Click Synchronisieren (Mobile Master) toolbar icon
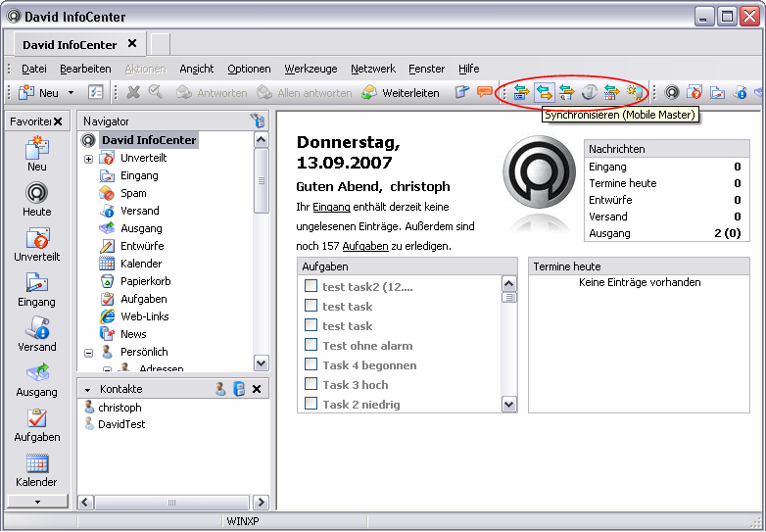The image size is (766, 532). click(x=543, y=92)
